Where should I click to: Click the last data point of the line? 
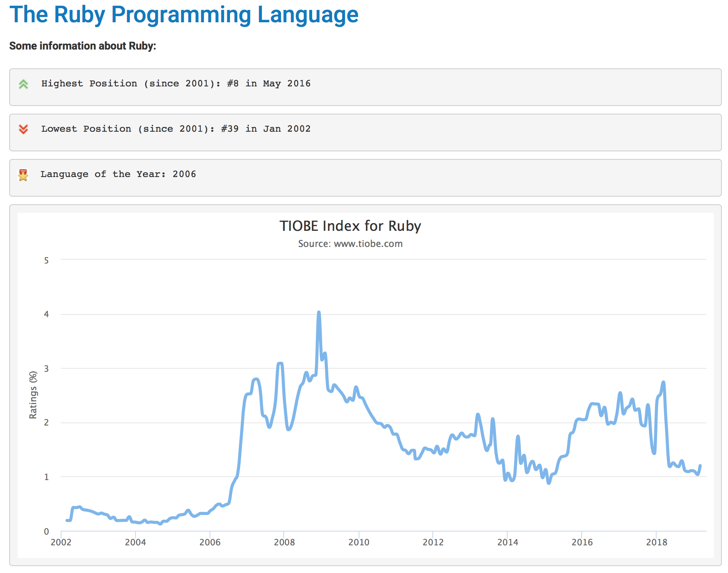tap(700, 465)
